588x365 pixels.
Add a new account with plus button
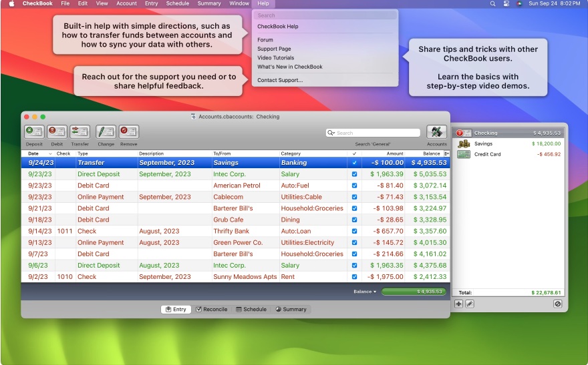pyautogui.click(x=458, y=304)
